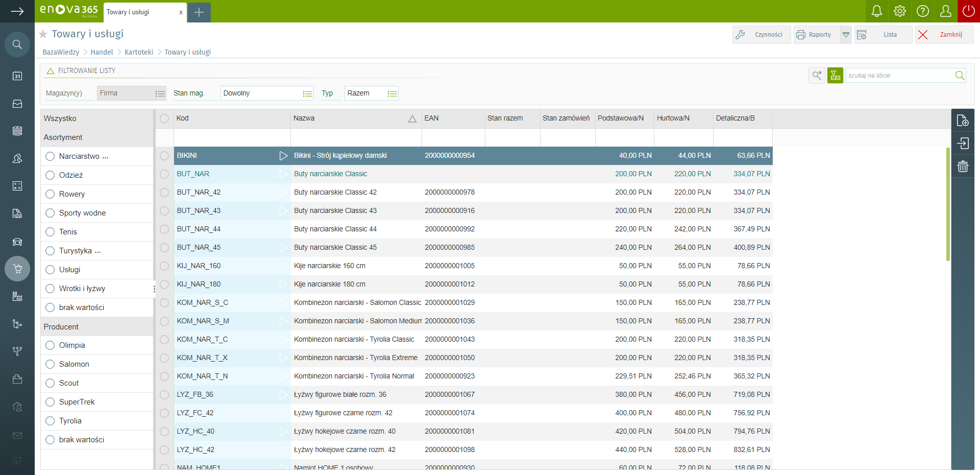The height and width of the screenshot is (475, 980).
Task: Expand the Stan mag. Dowolny dropdown
Action: 307,93
